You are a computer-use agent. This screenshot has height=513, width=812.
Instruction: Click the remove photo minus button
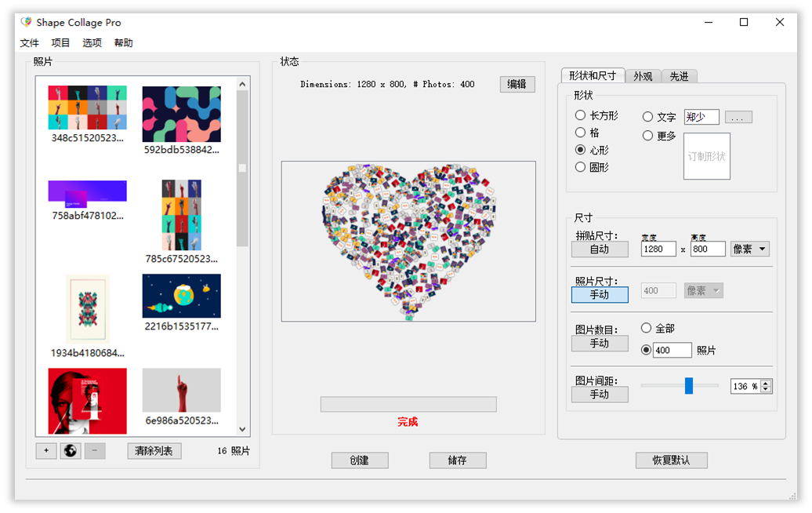[94, 451]
